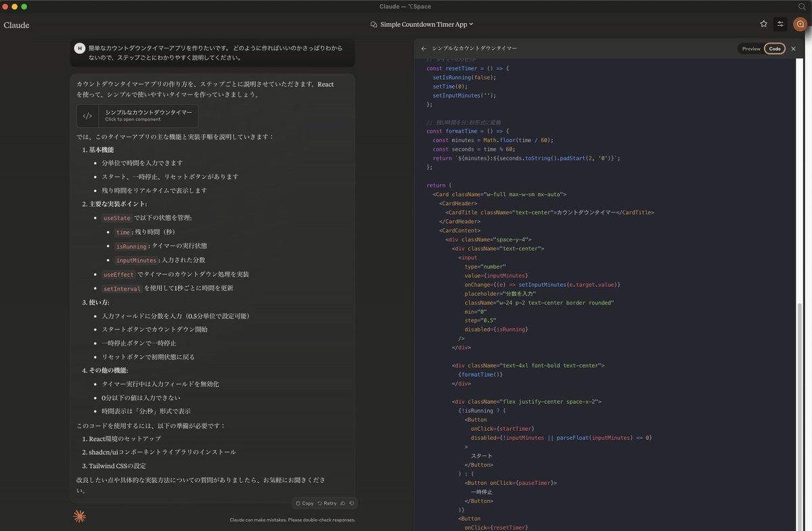Click the orange chat bubble button
812x531 pixels.
(x=800, y=24)
